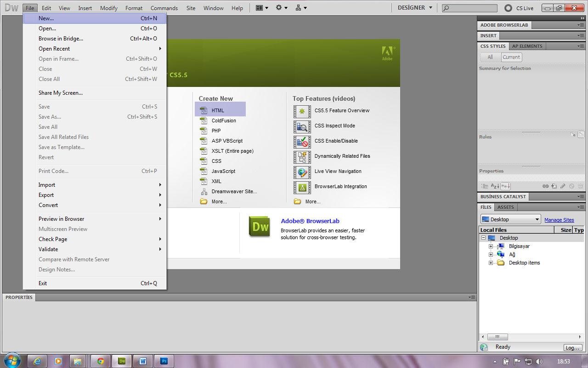
Task: Expand the Desktop items tree node
Action: point(491,263)
